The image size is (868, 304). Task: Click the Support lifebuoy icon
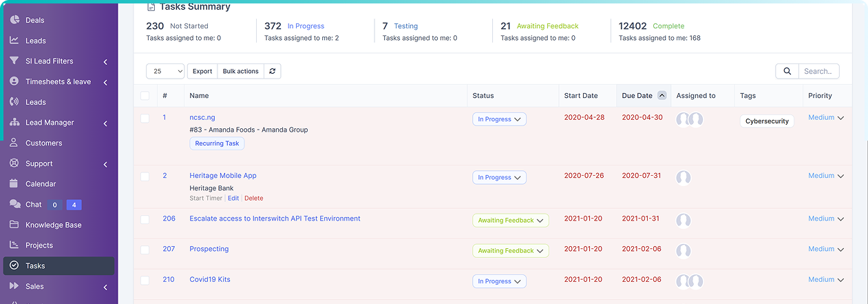click(x=14, y=164)
